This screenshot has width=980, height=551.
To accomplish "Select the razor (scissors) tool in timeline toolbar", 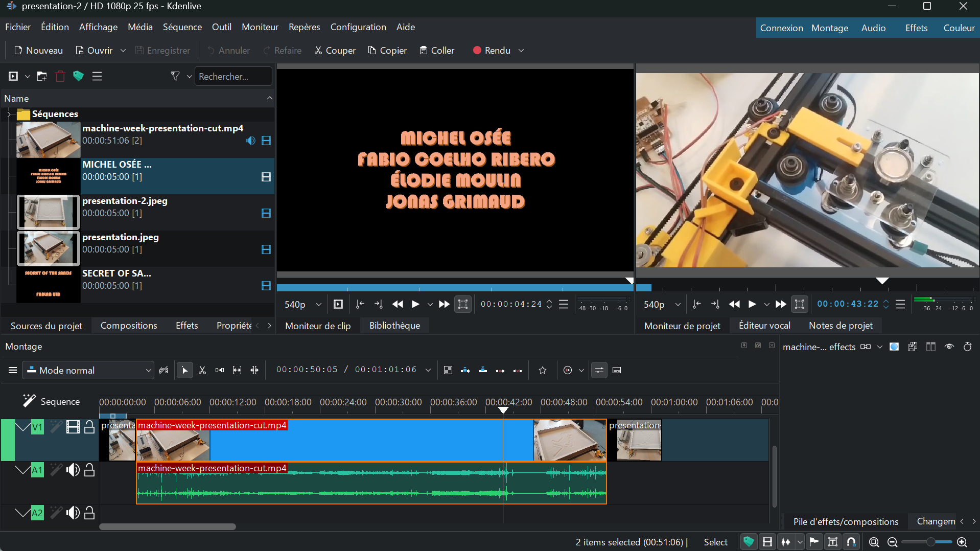I will tap(202, 371).
